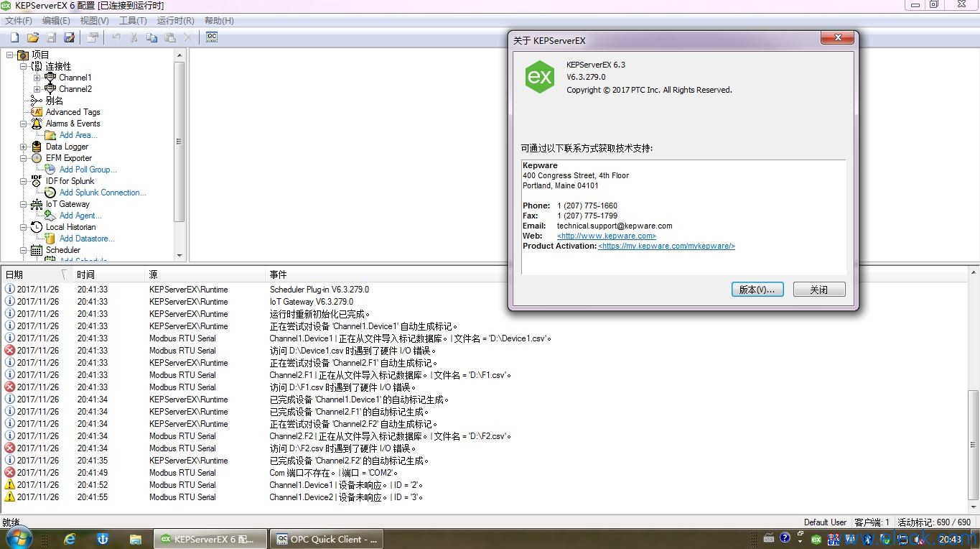Image resolution: width=980 pixels, height=549 pixels.
Task: Open the 运行时(R) menu
Action: click(x=175, y=21)
